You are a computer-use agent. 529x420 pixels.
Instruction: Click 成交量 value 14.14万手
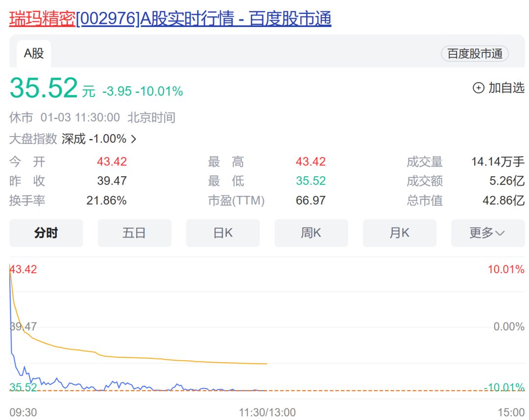(x=498, y=162)
